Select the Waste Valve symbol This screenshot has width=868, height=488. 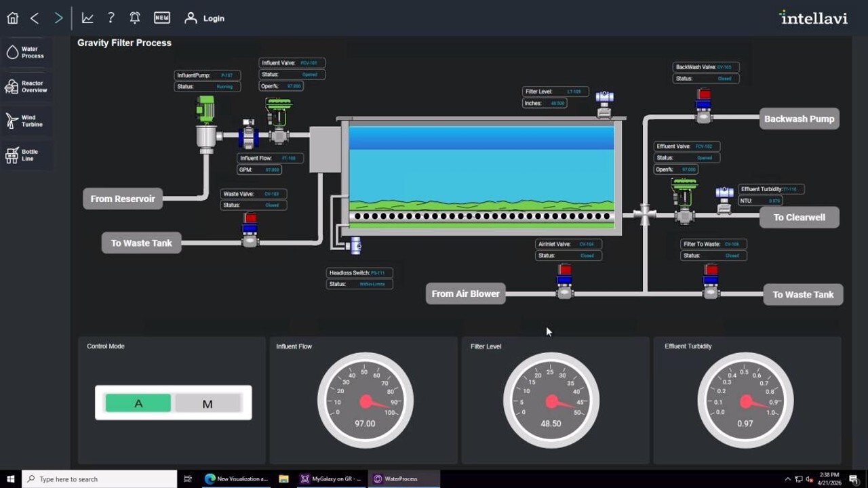(250, 230)
